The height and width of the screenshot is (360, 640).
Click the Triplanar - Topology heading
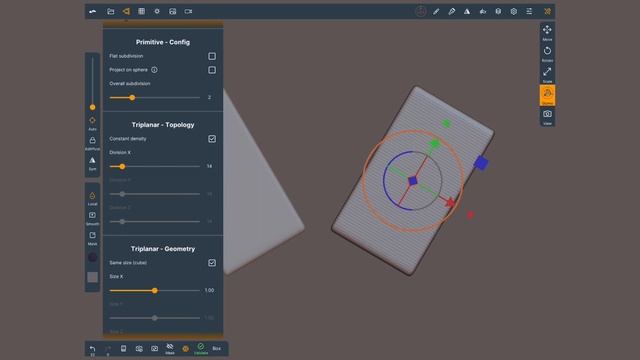(163, 125)
